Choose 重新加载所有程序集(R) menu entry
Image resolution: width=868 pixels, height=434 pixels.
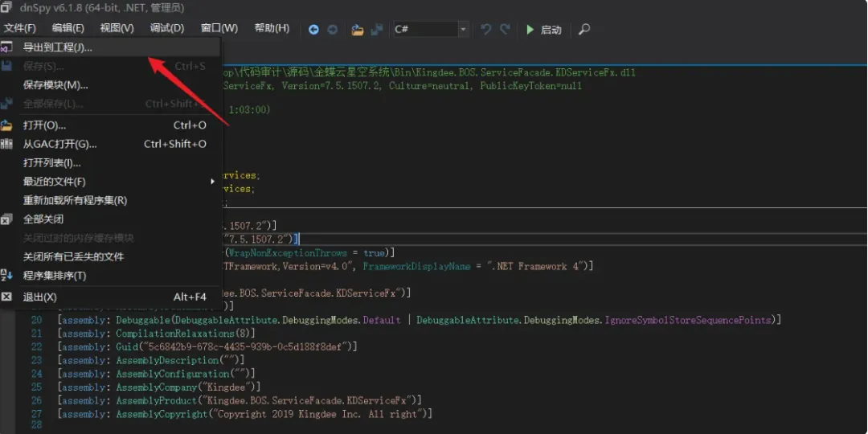(x=111, y=200)
